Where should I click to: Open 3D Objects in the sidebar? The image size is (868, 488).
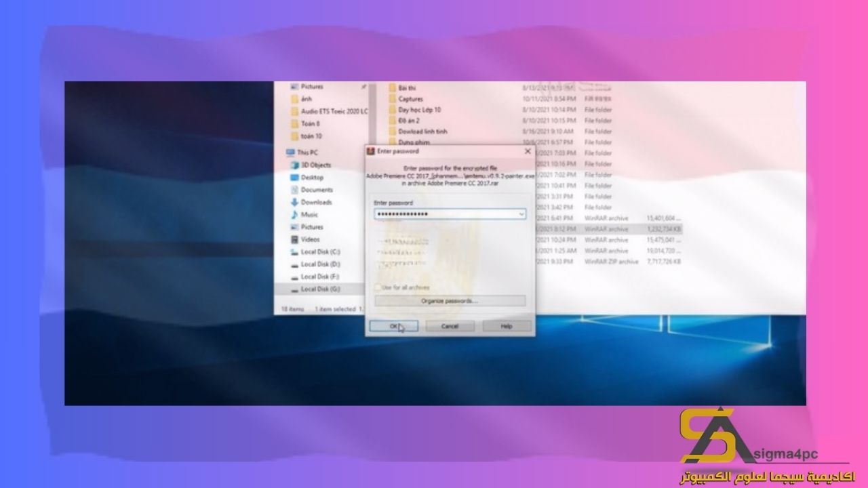click(x=316, y=165)
